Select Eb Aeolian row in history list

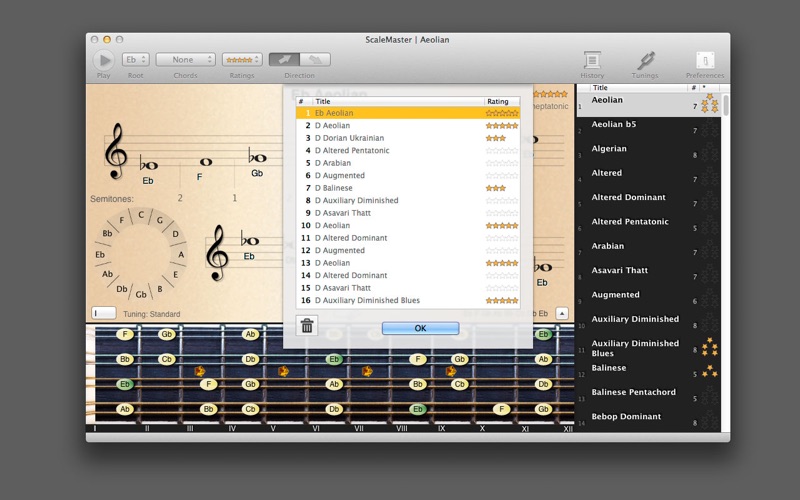pyautogui.click(x=408, y=113)
